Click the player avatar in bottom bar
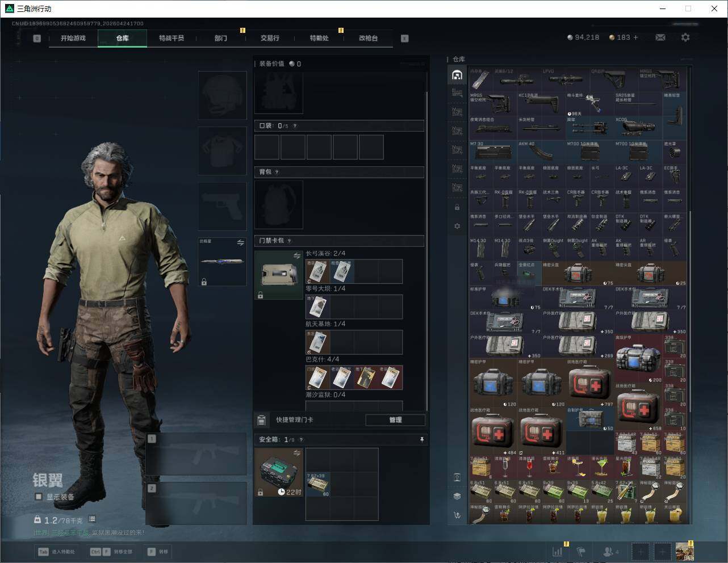 click(x=685, y=551)
